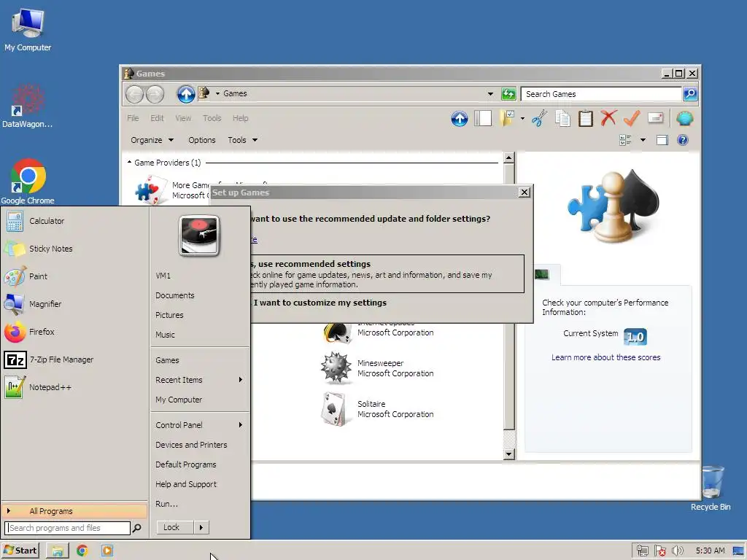Click the clipboard Paste icon
747x560 pixels.
(586, 118)
